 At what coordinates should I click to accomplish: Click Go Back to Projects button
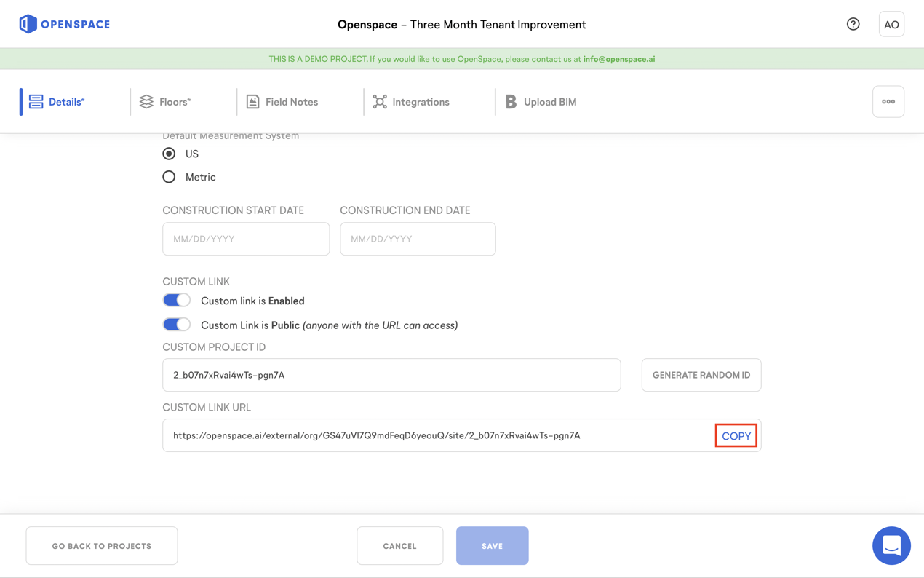coord(102,546)
